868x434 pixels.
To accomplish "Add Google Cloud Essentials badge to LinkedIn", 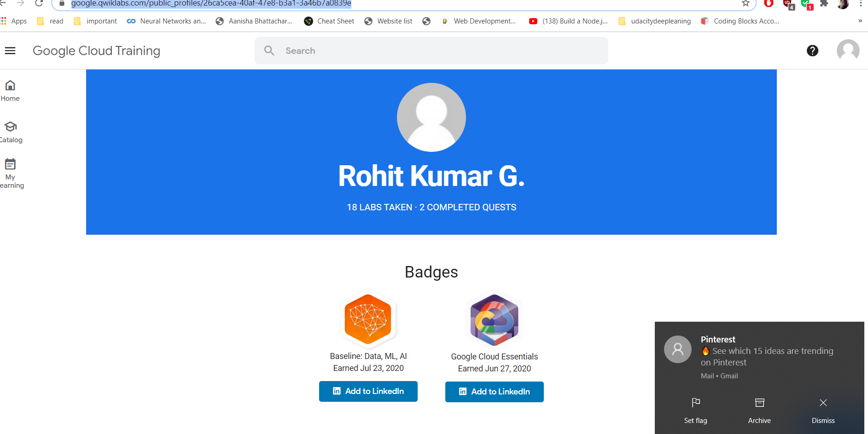I will click(x=494, y=392).
